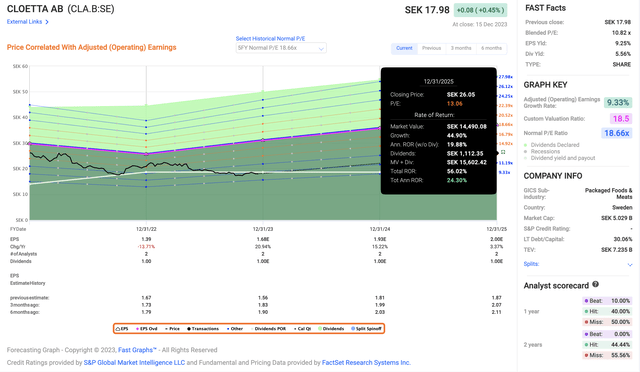
Task: Click the External Links arrow icon
Action: pyautogui.click(x=47, y=22)
